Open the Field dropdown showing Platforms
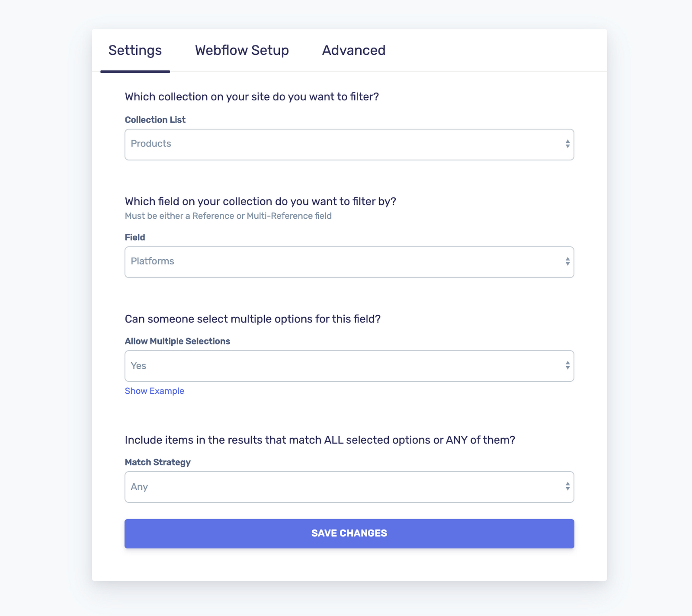This screenshot has height=616, width=692. pyautogui.click(x=342, y=262)
